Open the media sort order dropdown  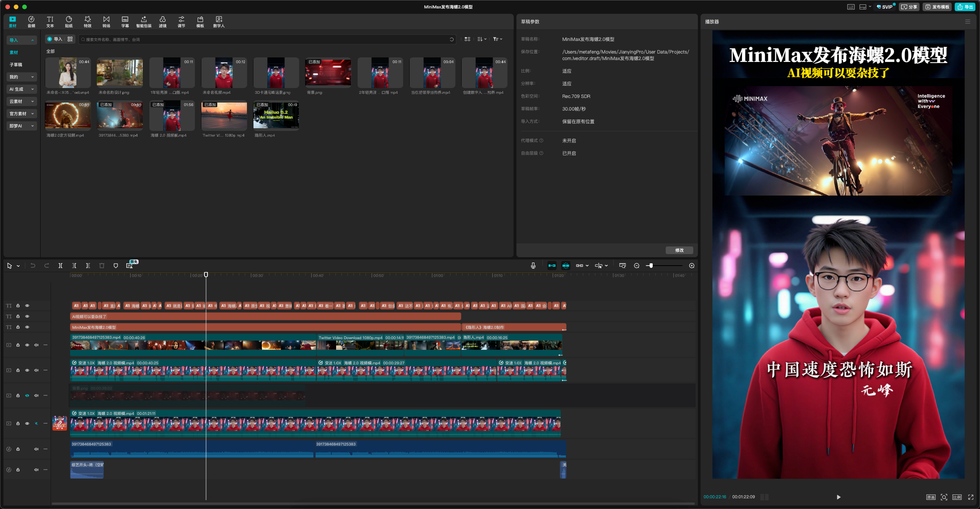(482, 39)
